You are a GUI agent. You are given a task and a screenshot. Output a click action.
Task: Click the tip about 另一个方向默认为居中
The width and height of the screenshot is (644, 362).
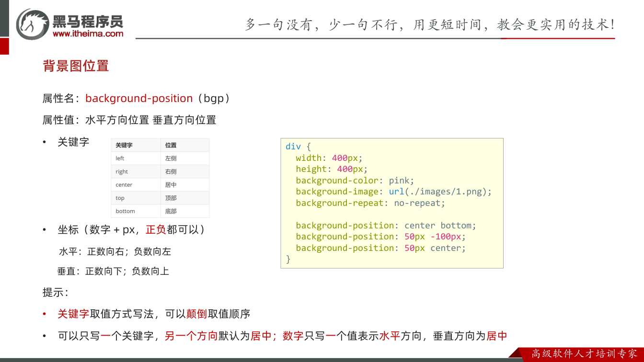tap(283, 336)
